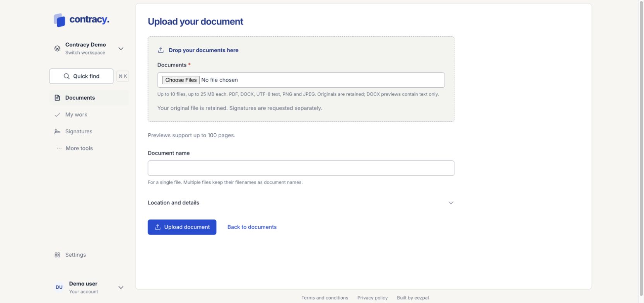
Task: Click the Built by eezpal link
Action: 413,298
